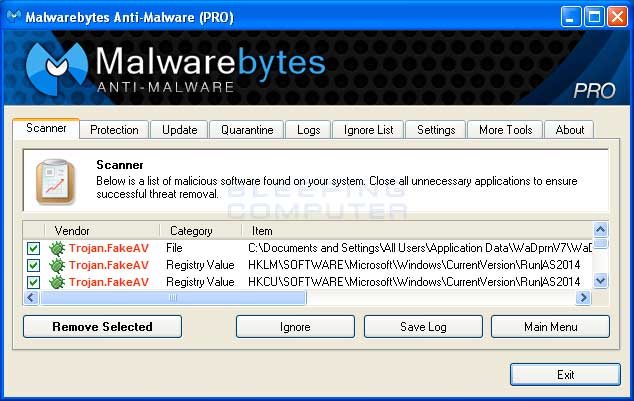Click the Ignore button
Image resolution: width=634 pixels, height=401 pixels.
tap(295, 327)
